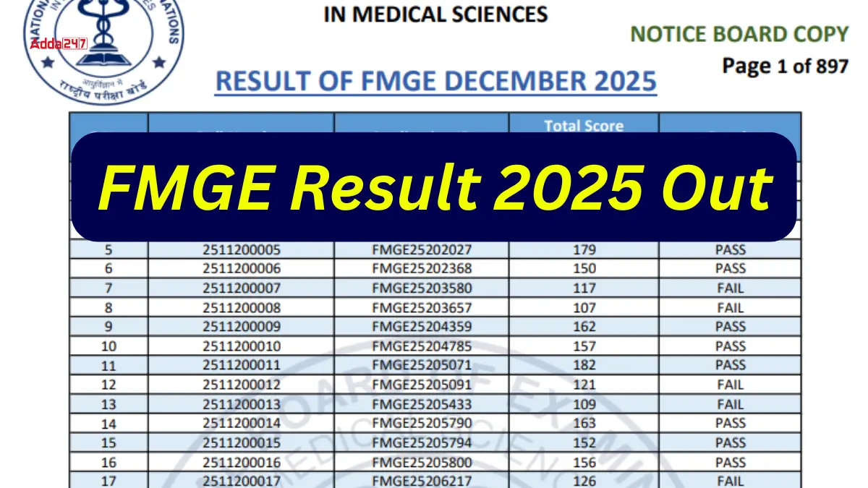Click the FAIL result for serial 8

coord(730,308)
